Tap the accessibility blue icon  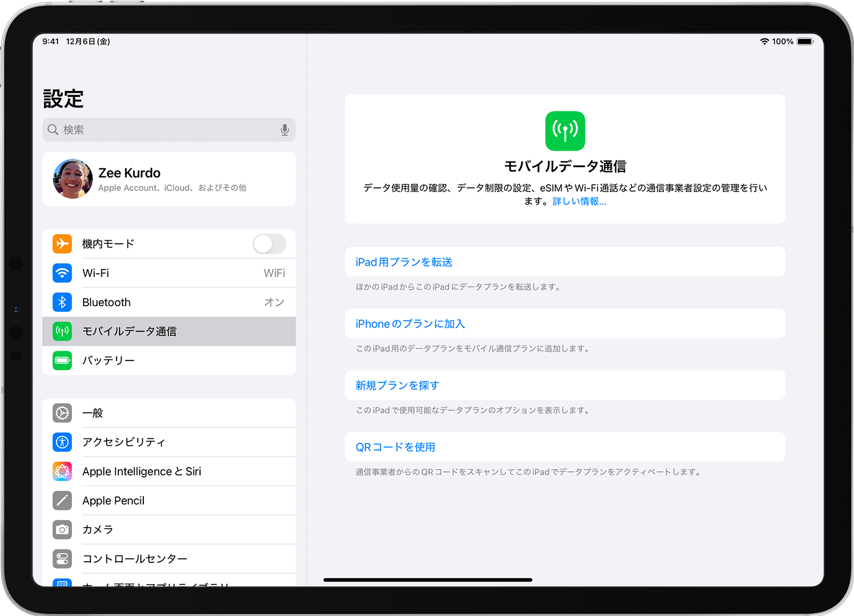click(62, 442)
